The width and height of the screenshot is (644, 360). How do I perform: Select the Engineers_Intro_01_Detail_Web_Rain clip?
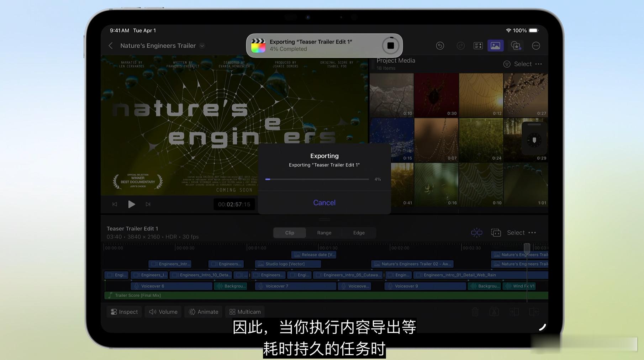coord(480,275)
